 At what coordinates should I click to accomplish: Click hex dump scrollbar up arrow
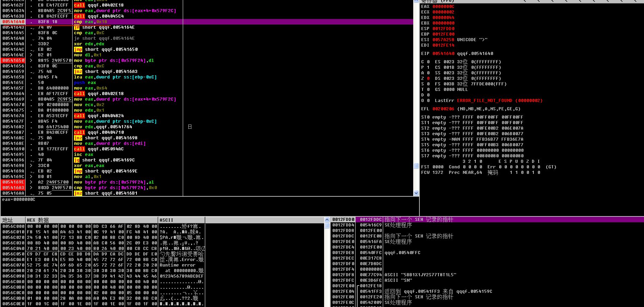(x=327, y=220)
